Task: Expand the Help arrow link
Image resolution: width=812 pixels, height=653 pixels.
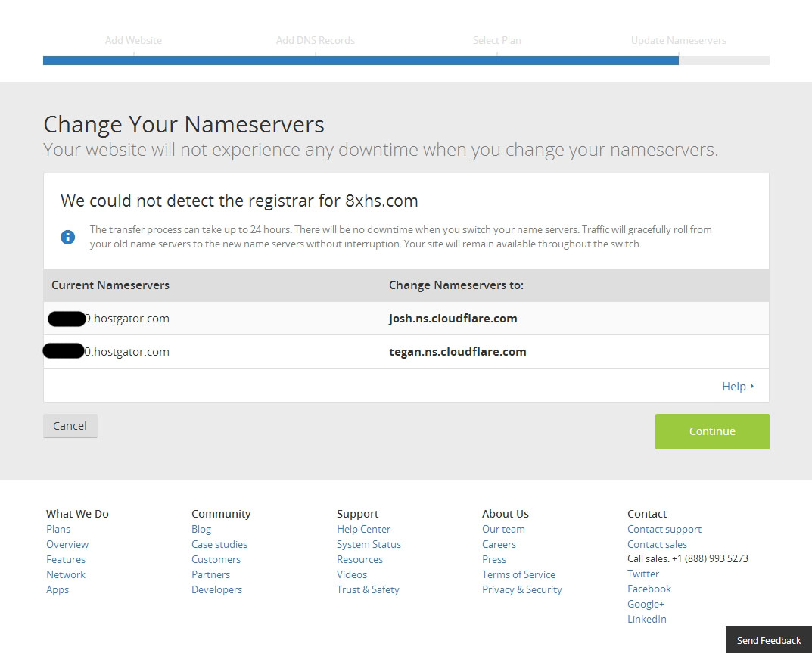Action: point(738,387)
